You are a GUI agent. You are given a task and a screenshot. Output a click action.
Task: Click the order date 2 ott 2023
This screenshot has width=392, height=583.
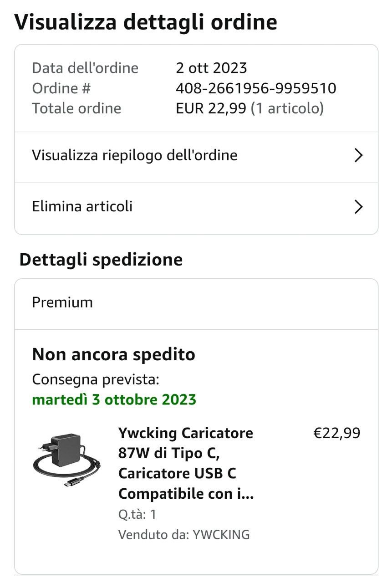(211, 68)
